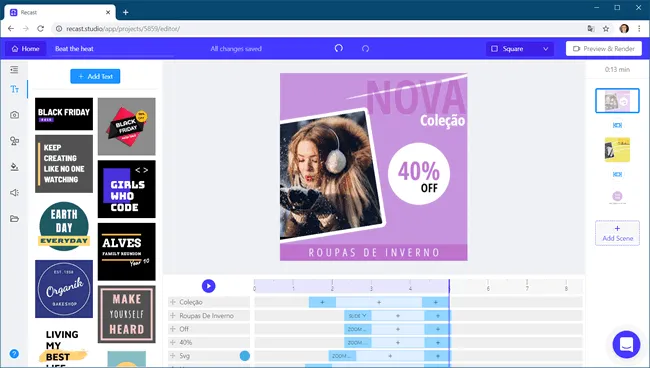
Task: Click the Add Text button
Action: pyautogui.click(x=95, y=76)
